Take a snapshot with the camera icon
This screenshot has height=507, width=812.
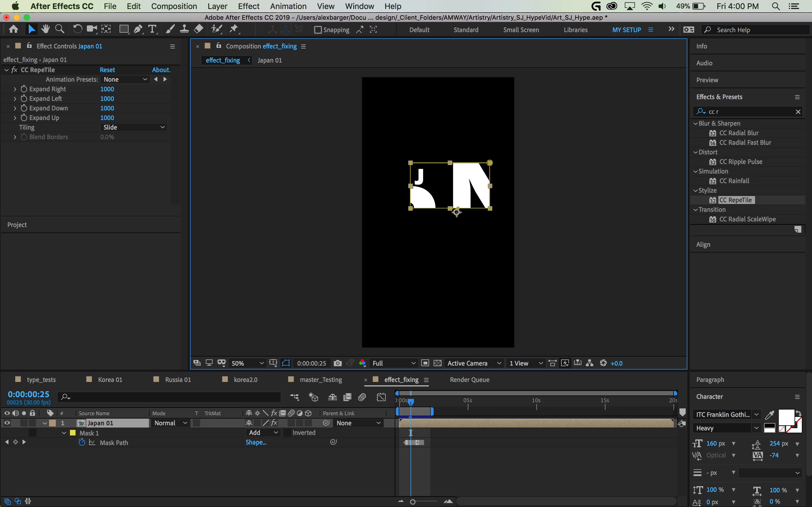[337, 363]
